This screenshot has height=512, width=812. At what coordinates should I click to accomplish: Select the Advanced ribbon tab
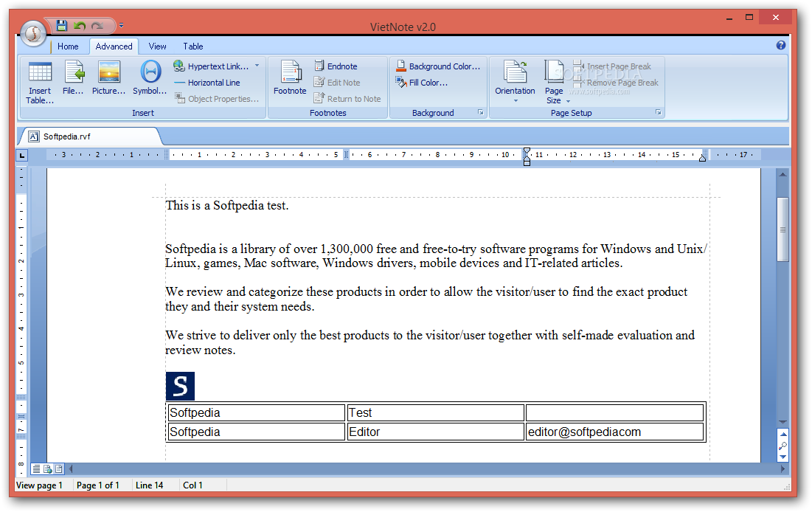(114, 46)
